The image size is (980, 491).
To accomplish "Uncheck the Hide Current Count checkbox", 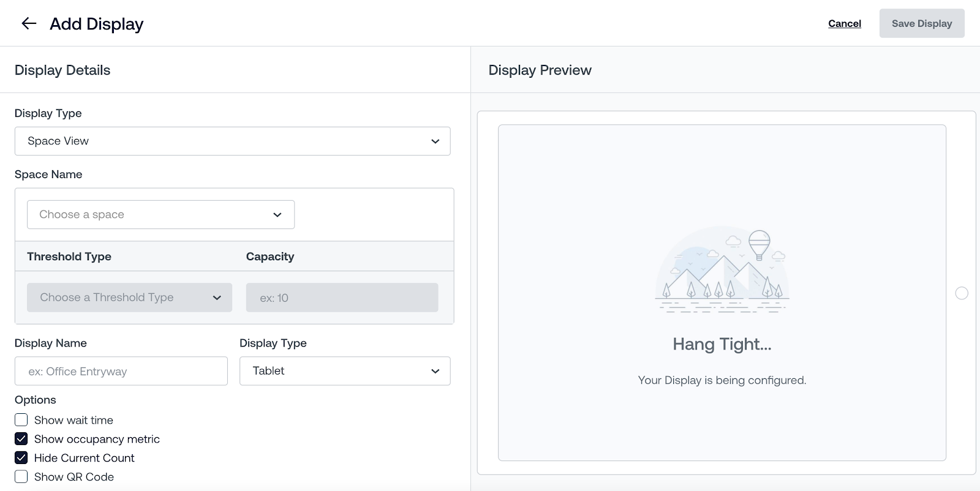I will pyautogui.click(x=21, y=458).
